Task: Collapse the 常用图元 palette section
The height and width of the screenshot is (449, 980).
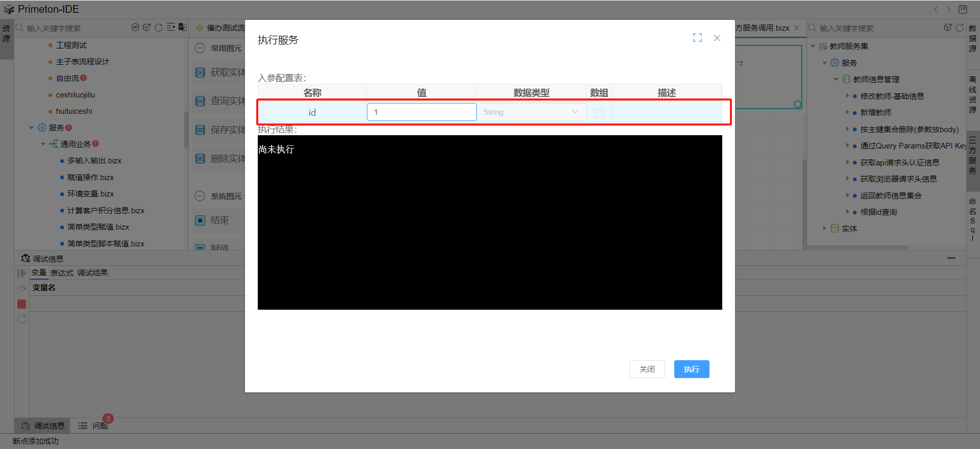Action: (x=200, y=48)
